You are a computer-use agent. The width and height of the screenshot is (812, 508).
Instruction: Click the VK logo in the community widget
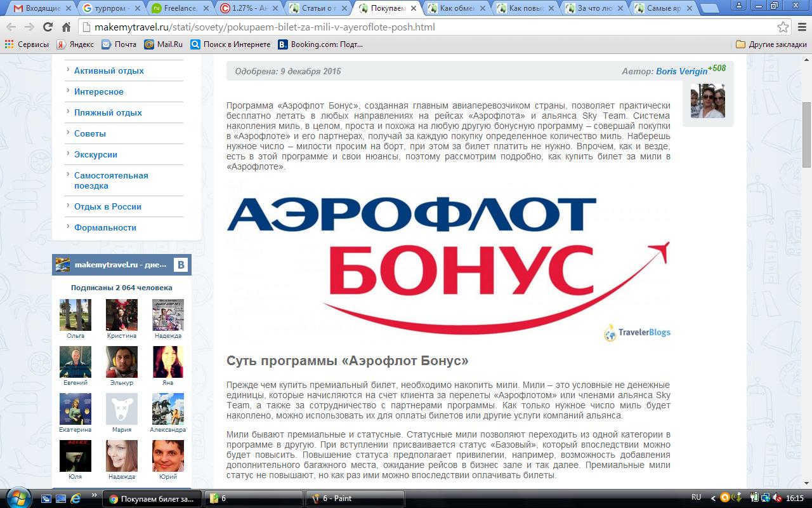[181, 265]
